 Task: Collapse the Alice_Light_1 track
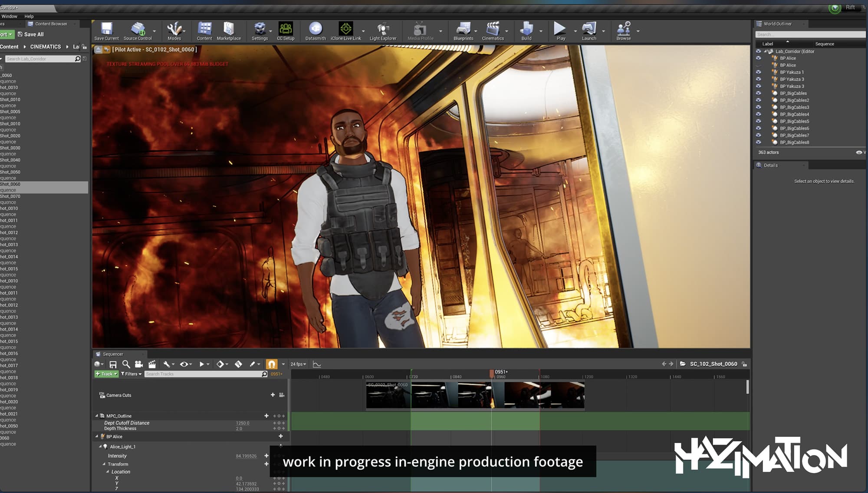100,446
